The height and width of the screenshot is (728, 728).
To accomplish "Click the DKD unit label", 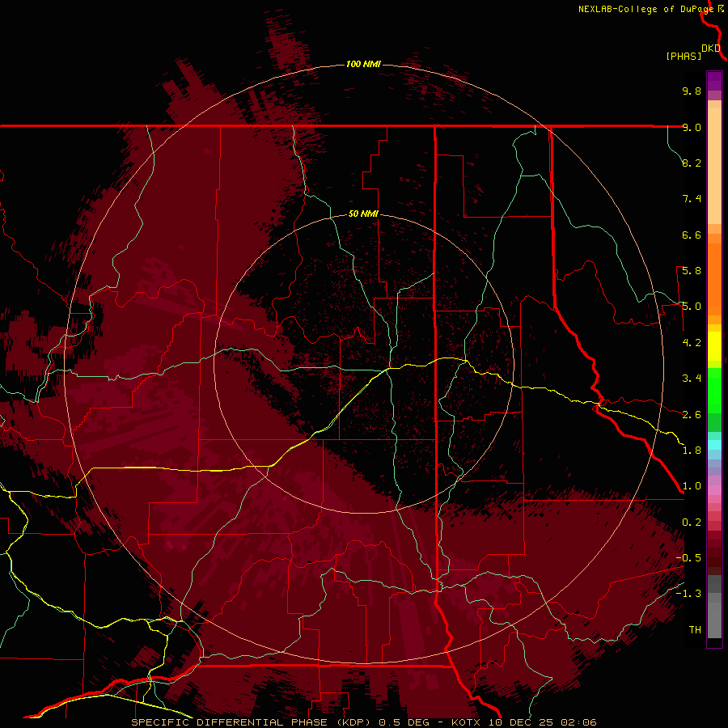I will point(711,49).
